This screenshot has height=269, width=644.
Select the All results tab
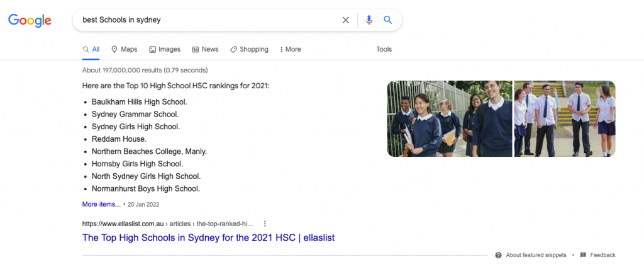pos(91,49)
